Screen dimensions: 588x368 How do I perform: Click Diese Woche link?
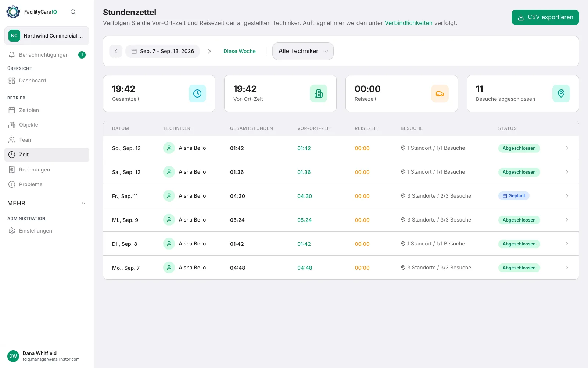coord(240,51)
